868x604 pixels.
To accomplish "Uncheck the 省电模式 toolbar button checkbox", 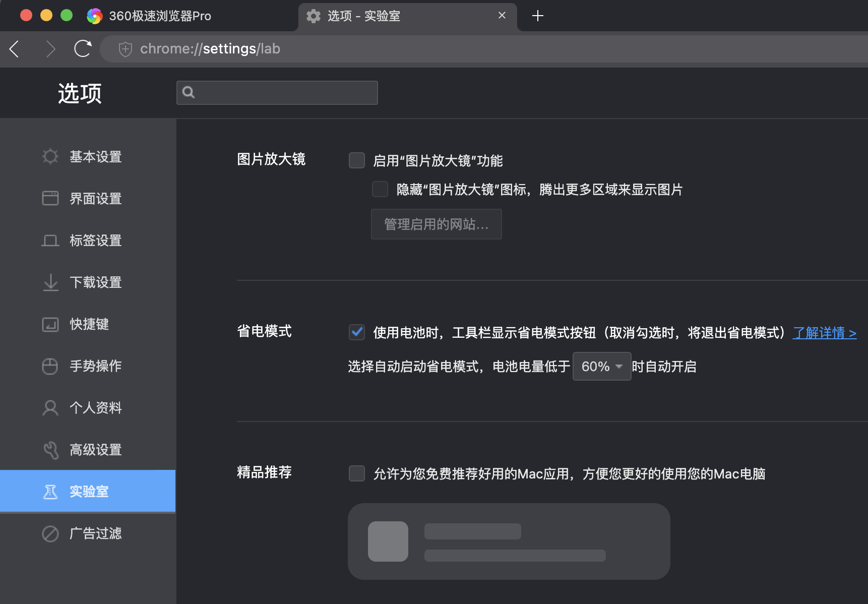I will (x=357, y=332).
